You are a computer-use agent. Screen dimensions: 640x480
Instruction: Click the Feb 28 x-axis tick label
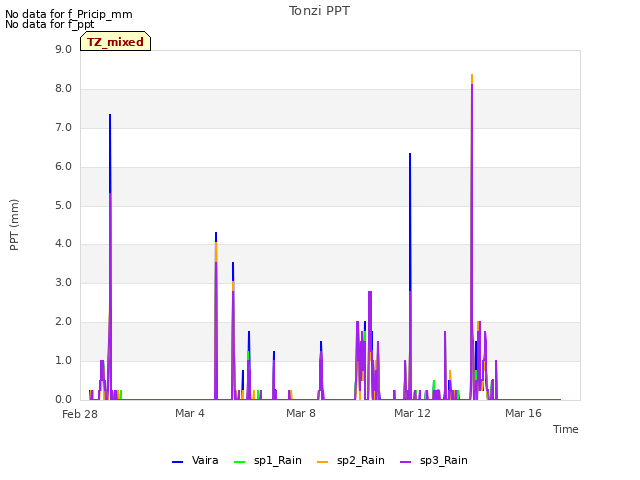[x=80, y=414]
